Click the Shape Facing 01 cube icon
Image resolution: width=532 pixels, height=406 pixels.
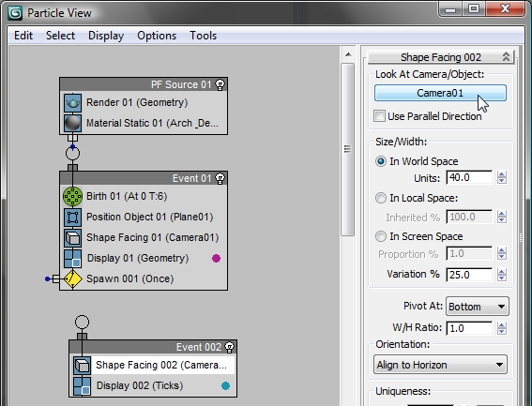pyautogui.click(x=72, y=238)
